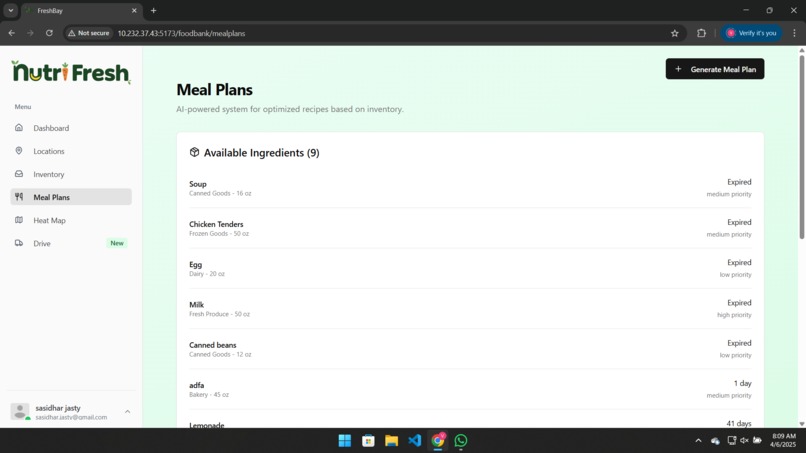Image resolution: width=806 pixels, height=453 pixels.
Task: Click the address bar URL
Action: tap(181, 33)
